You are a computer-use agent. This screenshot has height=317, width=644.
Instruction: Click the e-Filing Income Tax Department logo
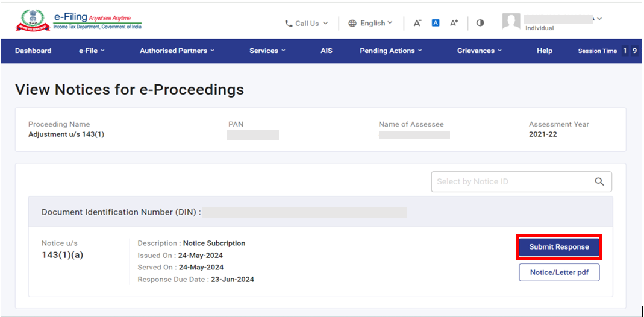click(78, 20)
